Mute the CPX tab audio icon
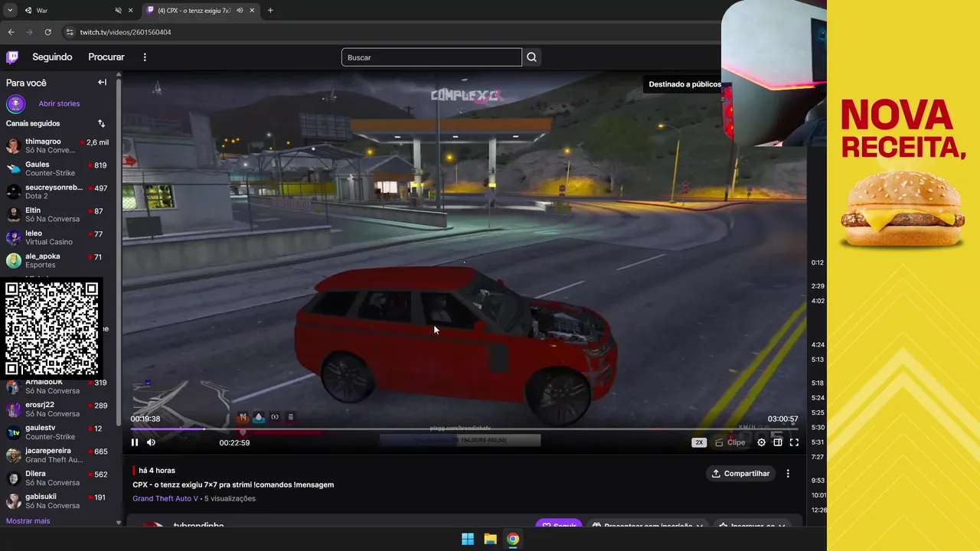Image resolution: width=980 pixels, height=551 pixels. coord(240,11)
